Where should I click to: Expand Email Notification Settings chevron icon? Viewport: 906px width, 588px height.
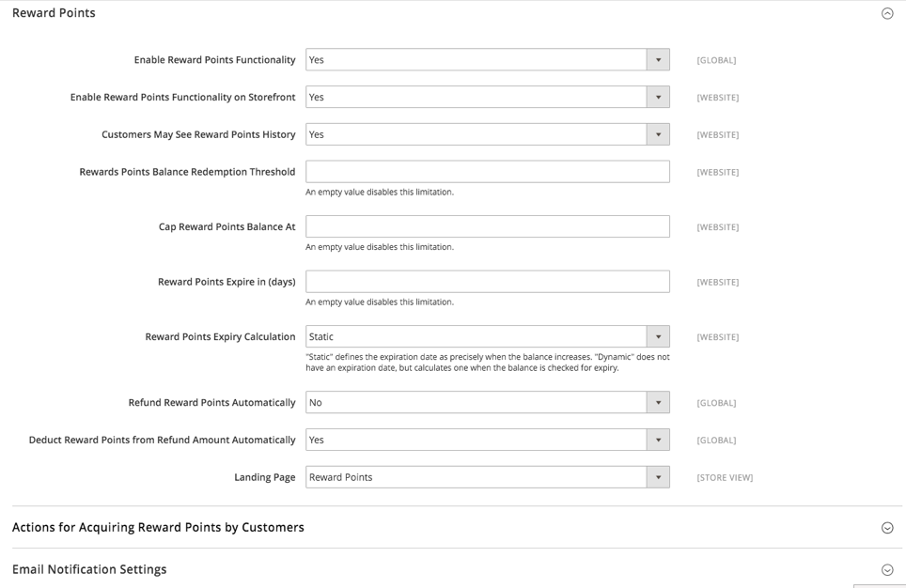(887, 570)
